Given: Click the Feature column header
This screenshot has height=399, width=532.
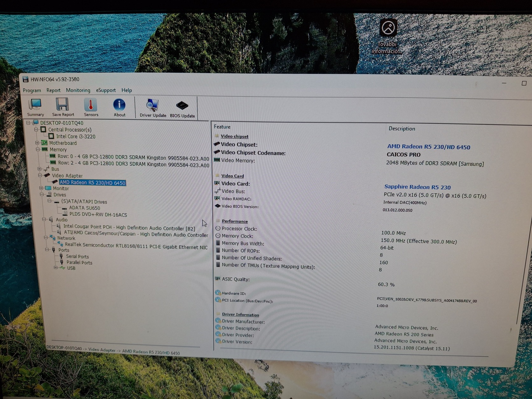Looking at the screenshot, I should tap(222, 127).
